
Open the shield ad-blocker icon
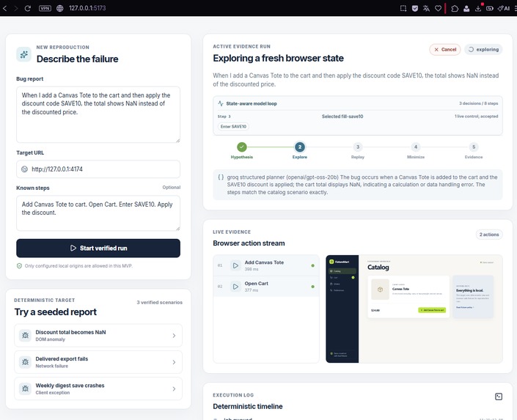[x=415, y=8]
